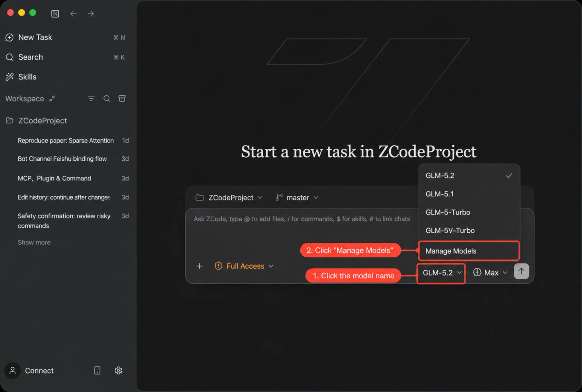Viewport: 582px width, 392px height.
Task: Go back with the left arrow
Action: point(73,14)
